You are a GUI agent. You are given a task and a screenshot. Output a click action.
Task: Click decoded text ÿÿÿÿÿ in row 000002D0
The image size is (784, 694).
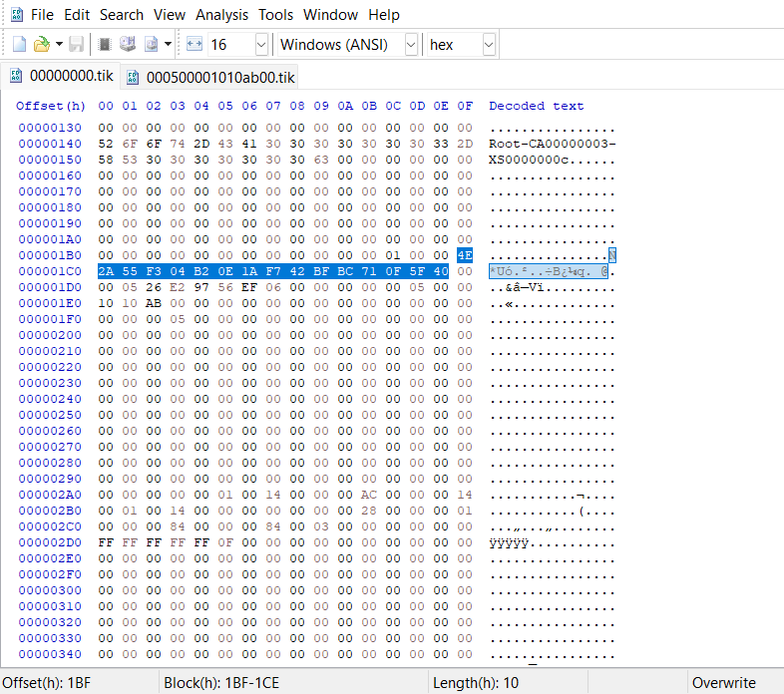coord(509,543)
